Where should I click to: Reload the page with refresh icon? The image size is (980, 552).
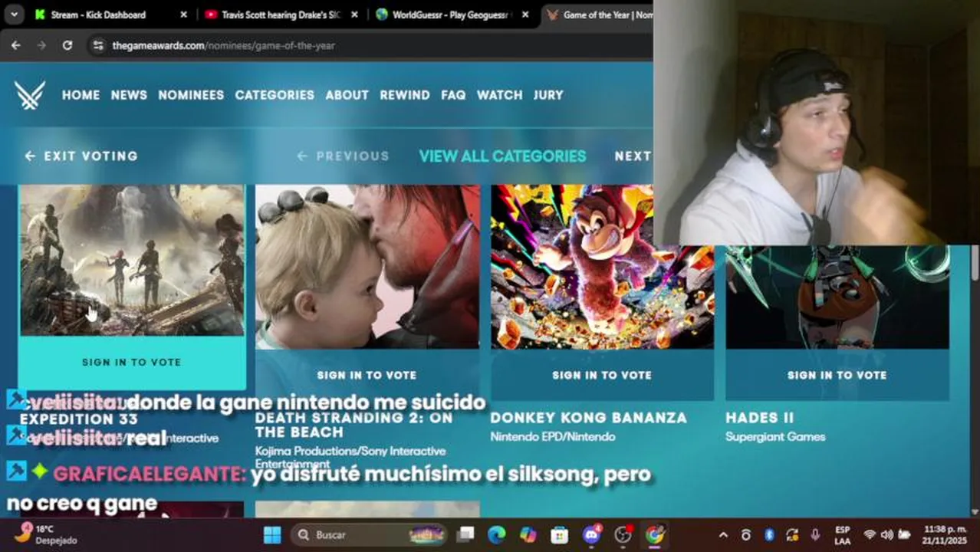click(x=67, y=45)
